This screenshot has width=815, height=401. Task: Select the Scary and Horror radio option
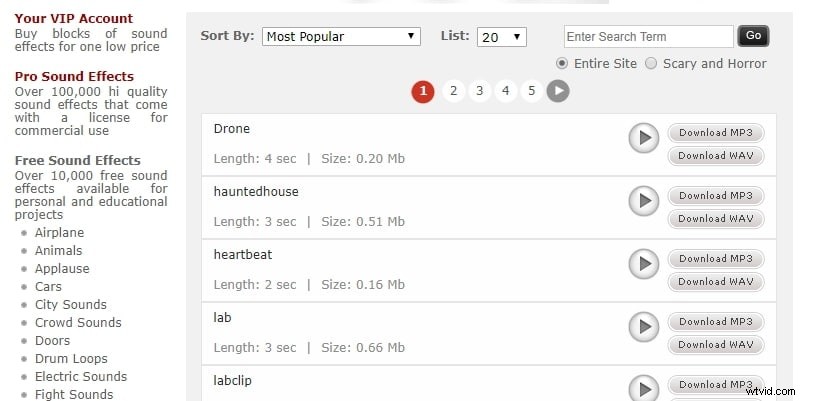coord(651,63)
